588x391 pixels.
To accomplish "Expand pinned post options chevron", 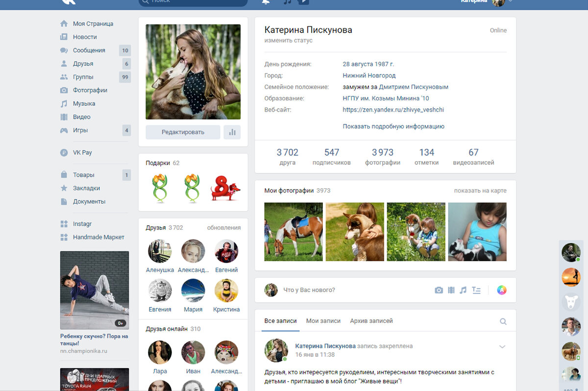I will (x=502, y=347).
